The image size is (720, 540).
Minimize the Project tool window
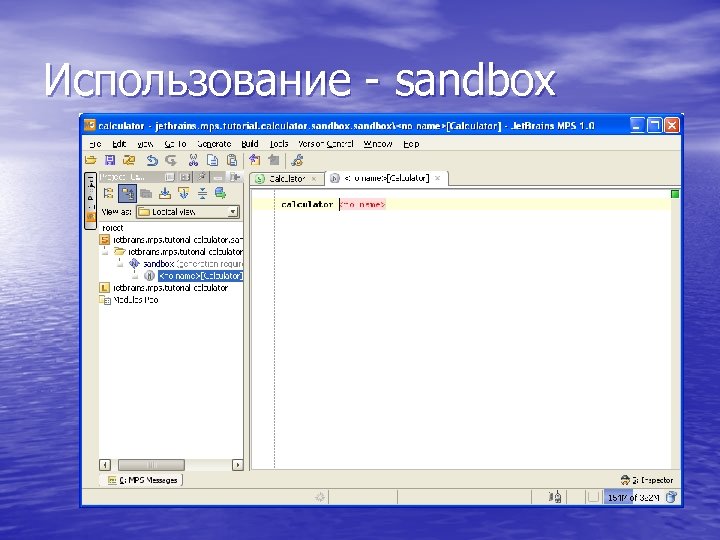(x=218, y=177)
